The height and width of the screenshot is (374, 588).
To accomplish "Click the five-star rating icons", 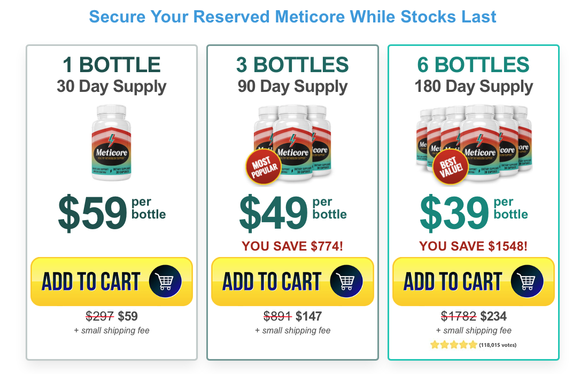I will coord(454,345).
